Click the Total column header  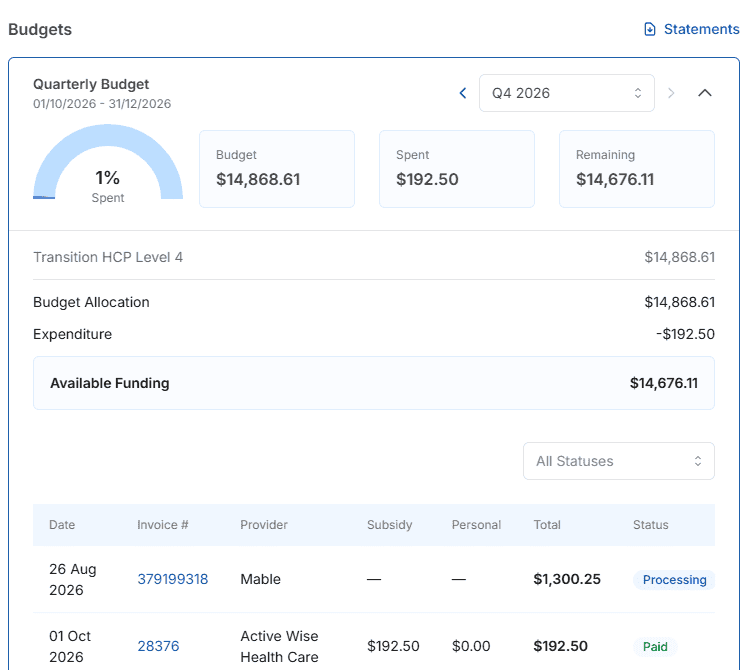(x=547, y=525)
